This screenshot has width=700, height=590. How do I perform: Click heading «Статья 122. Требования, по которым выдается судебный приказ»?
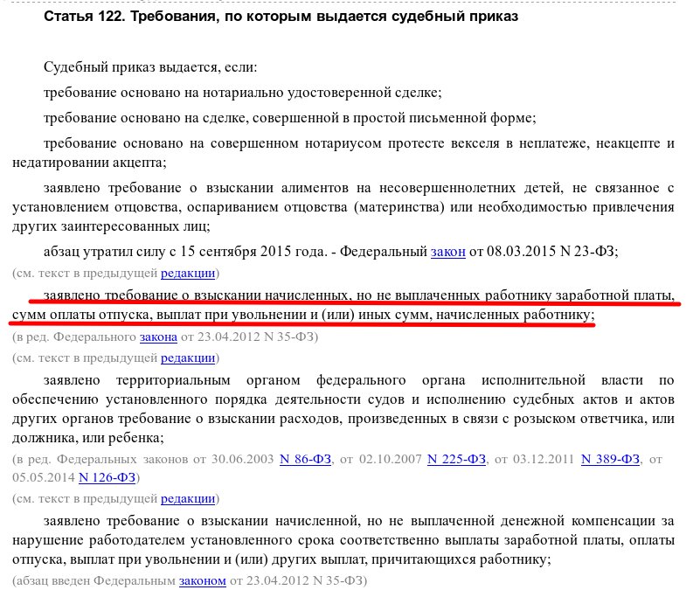point(281,17)
